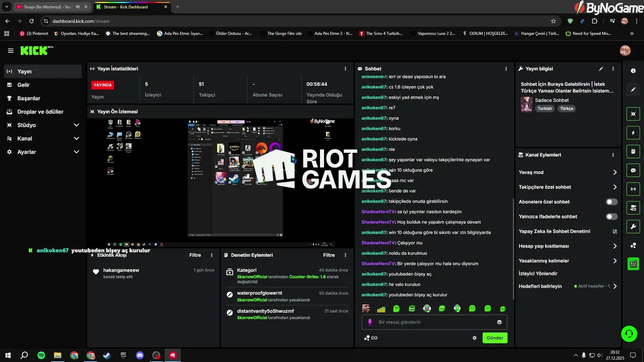Image resolution: width=644 pixels, height=362 pixels.
Task: Click the Kick logo
Action: coord(36,50)
